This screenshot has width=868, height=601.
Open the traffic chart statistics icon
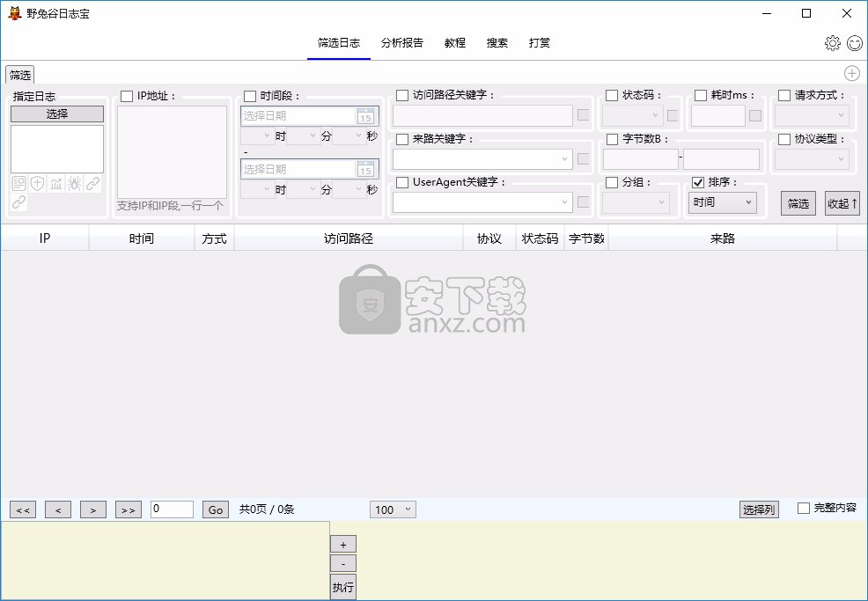pyautogui.click(x=56, y=183)
